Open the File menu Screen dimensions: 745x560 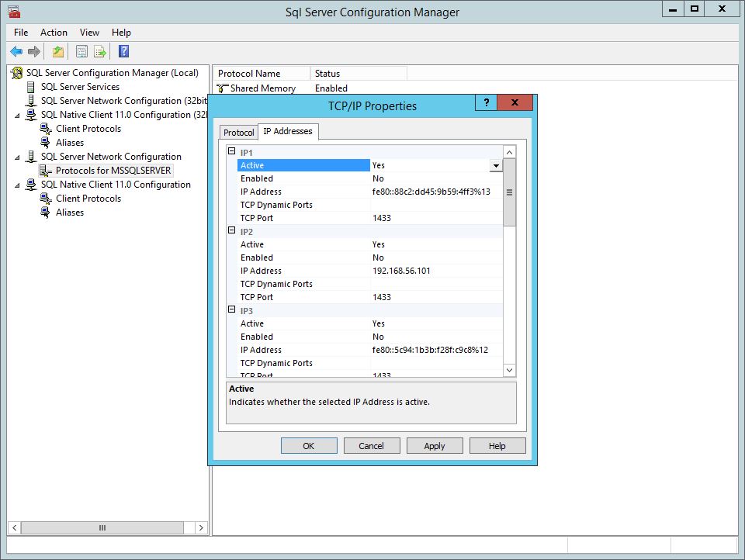tap(21, 33)
